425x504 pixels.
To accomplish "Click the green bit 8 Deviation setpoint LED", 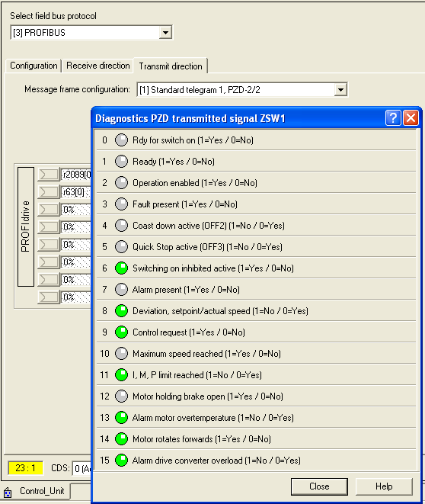I will pos(121,311).
